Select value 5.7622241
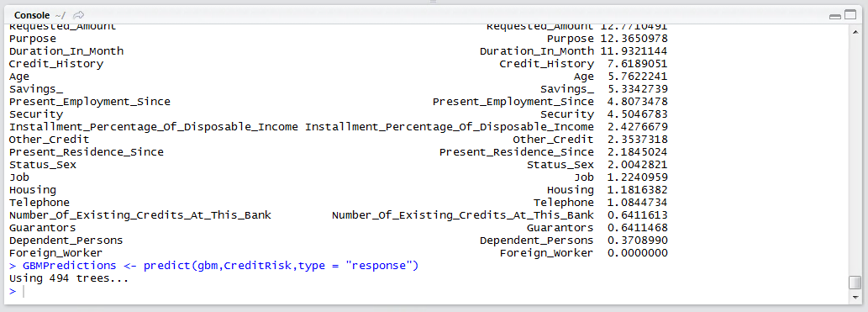This screenshot has width=868, height=312. [x=637, y=77]
